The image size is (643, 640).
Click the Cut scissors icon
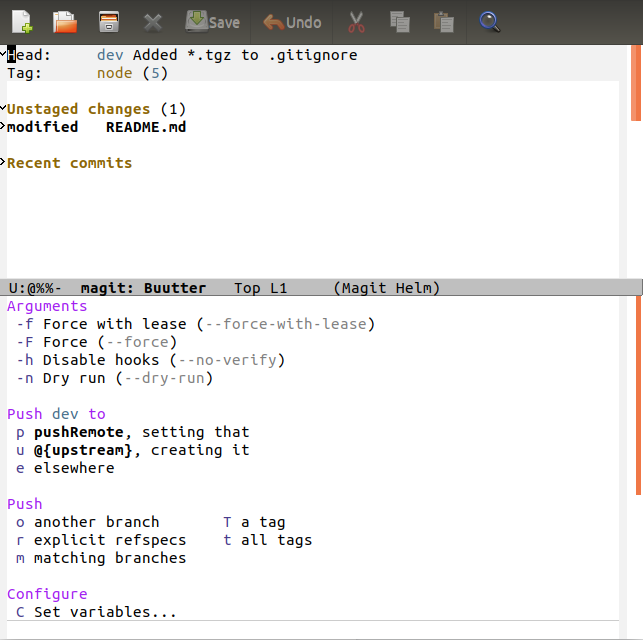[355, 21]
